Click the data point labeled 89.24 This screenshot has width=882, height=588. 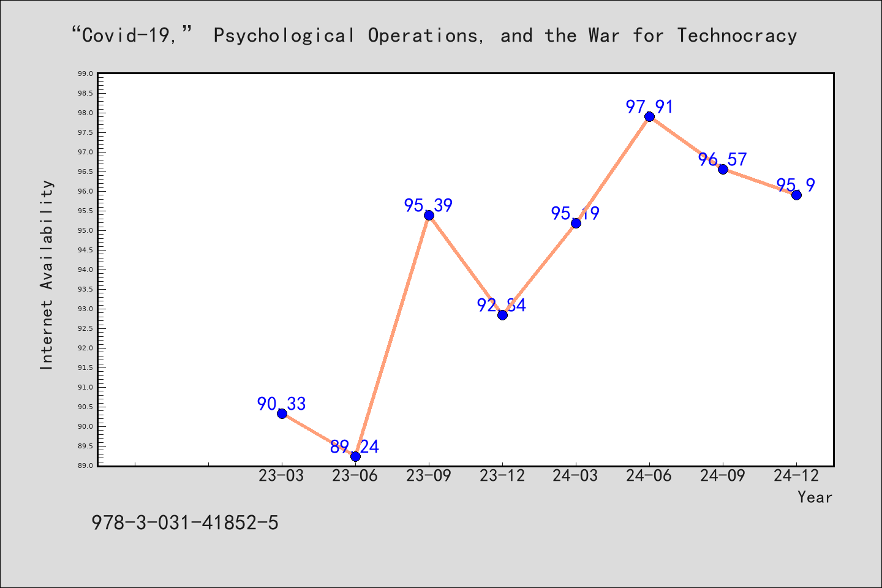pyautogui.click(x=355, y=456)
